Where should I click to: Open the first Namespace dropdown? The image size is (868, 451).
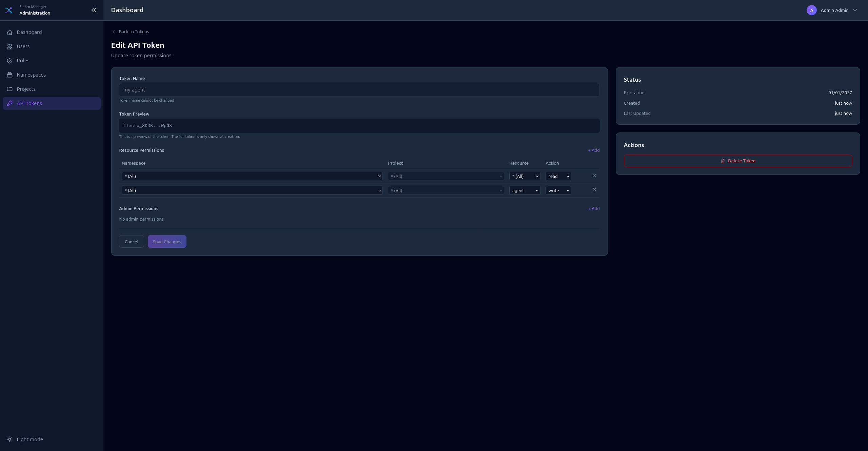(x=252, y=176)
